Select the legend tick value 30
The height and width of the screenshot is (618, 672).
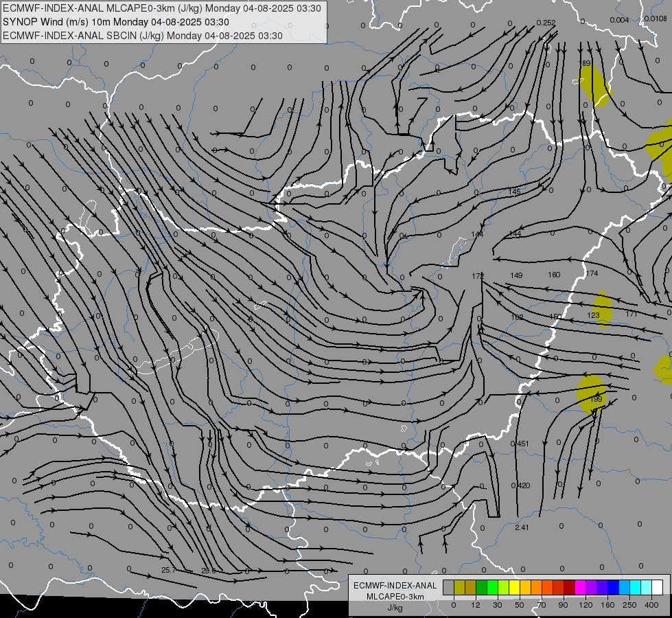click(498, 605)
